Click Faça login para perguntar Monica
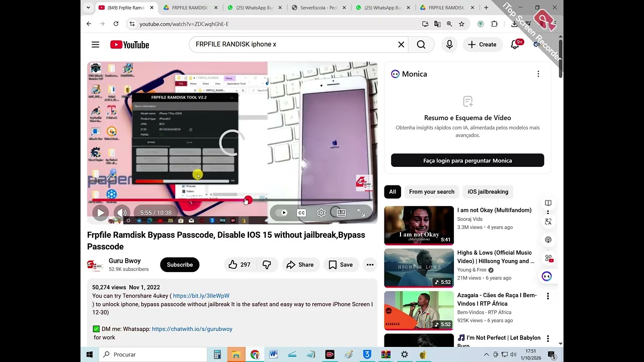 tap(467, 160)
